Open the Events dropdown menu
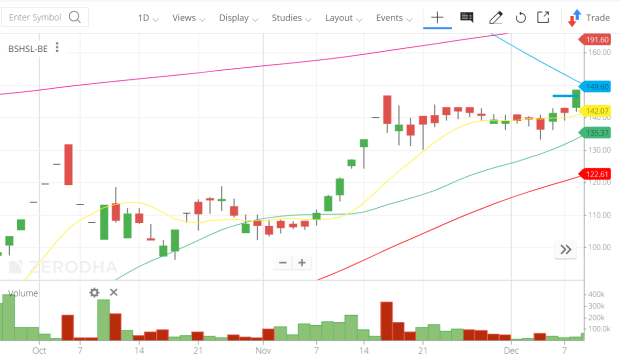Viewport: 625px width, 360px height. 394,18
